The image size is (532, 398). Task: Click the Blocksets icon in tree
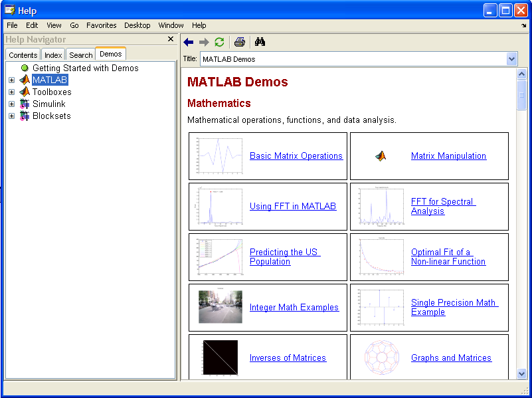click(x=25, y=116)
